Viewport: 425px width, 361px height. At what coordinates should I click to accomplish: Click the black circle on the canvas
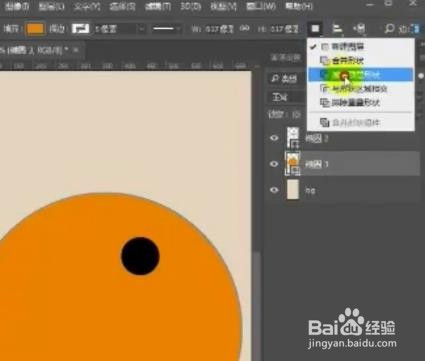point(140,256)
